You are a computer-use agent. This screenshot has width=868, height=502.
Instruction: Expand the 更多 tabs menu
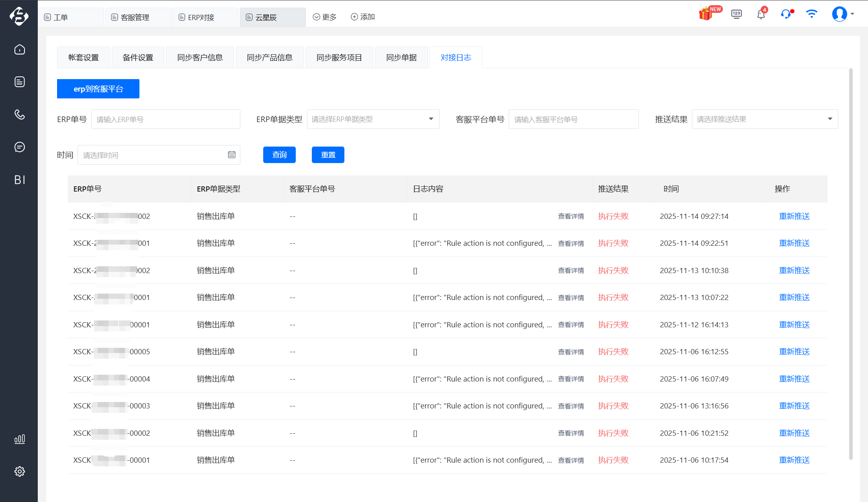click(325, 17)
